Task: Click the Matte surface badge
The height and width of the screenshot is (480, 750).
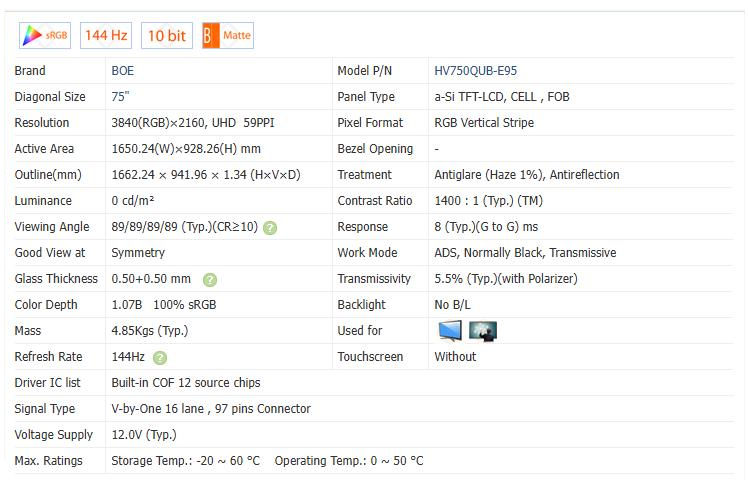Action: 228,36
